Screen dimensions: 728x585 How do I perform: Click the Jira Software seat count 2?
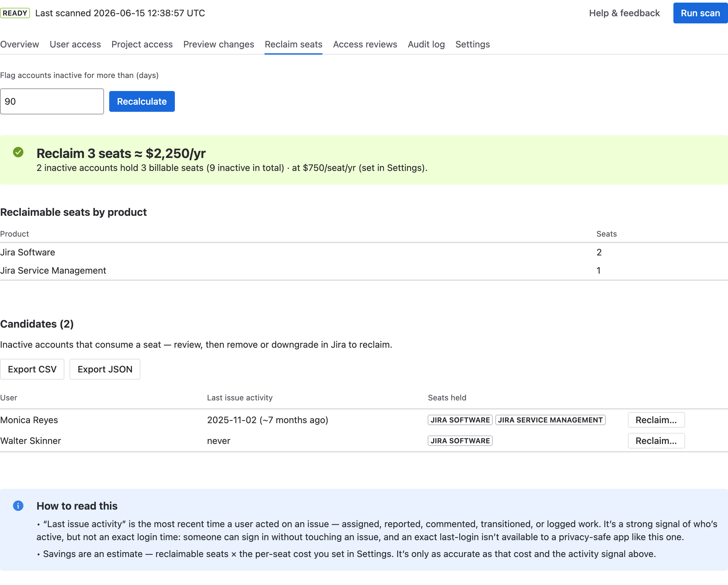(599, 252)
